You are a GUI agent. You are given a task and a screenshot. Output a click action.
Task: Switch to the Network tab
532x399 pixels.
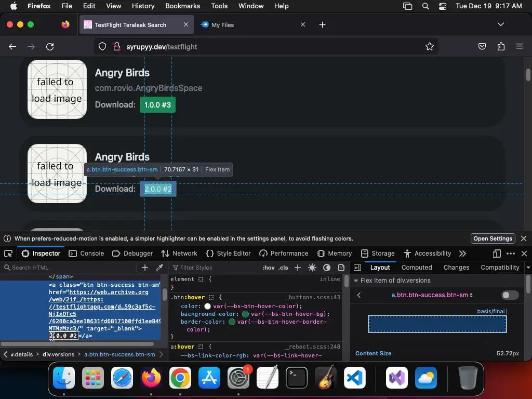(x=179, y=254)
